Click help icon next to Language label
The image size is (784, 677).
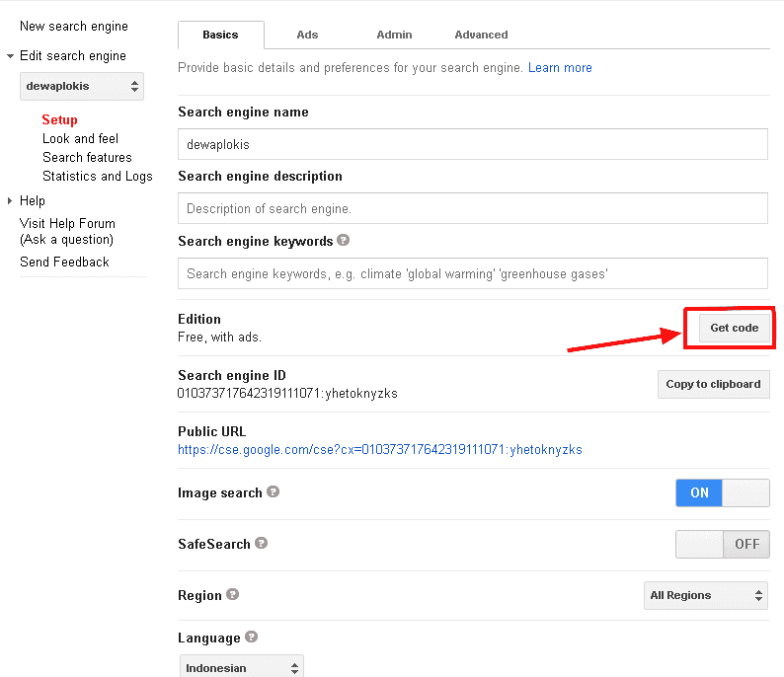point(251,637)
